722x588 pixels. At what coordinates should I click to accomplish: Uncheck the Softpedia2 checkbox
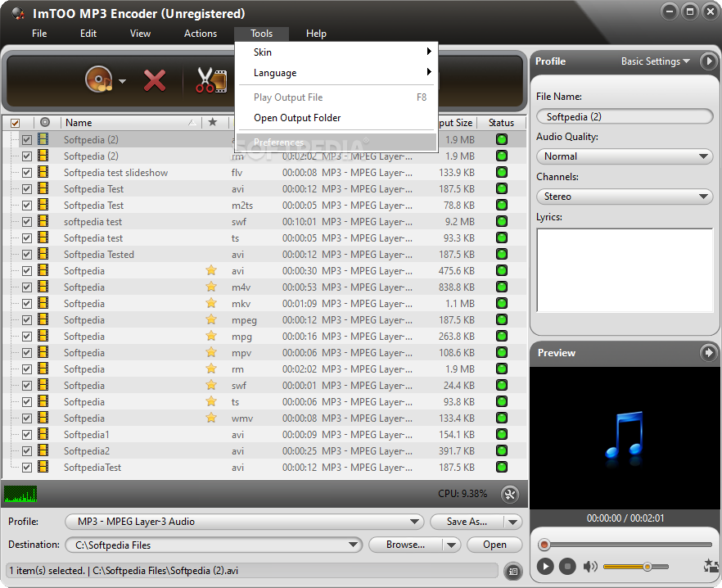27,451
